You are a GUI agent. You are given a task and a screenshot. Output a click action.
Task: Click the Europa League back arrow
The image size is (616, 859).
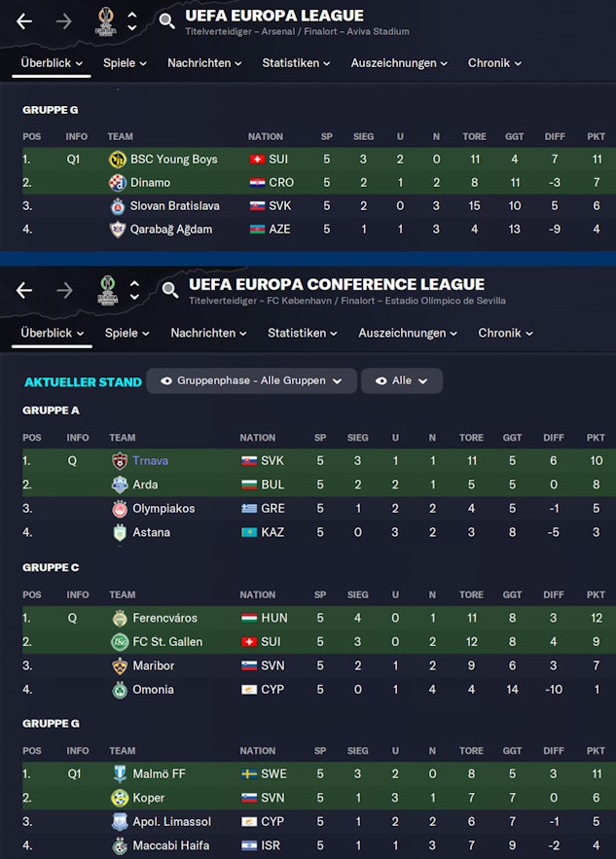[24, 21]
